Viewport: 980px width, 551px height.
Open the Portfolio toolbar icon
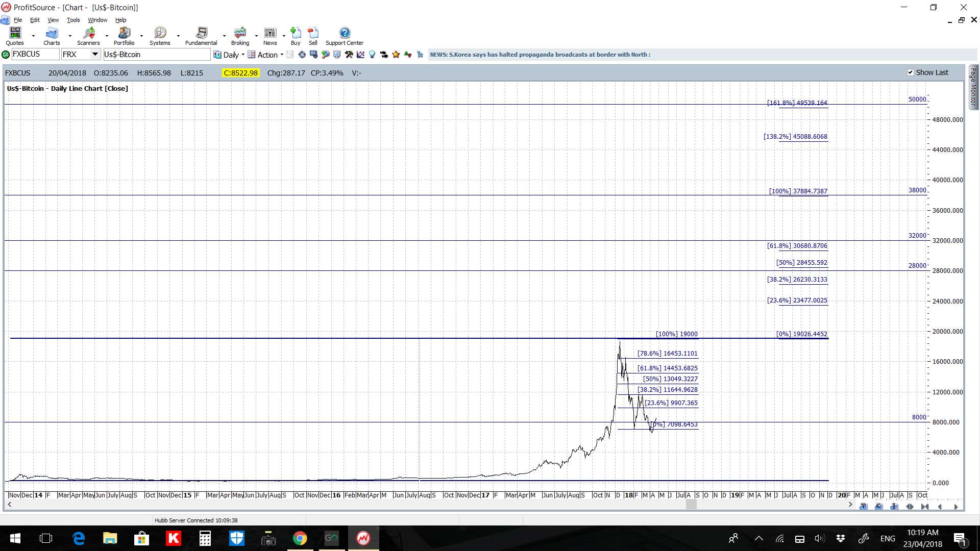tap(124, 36)
